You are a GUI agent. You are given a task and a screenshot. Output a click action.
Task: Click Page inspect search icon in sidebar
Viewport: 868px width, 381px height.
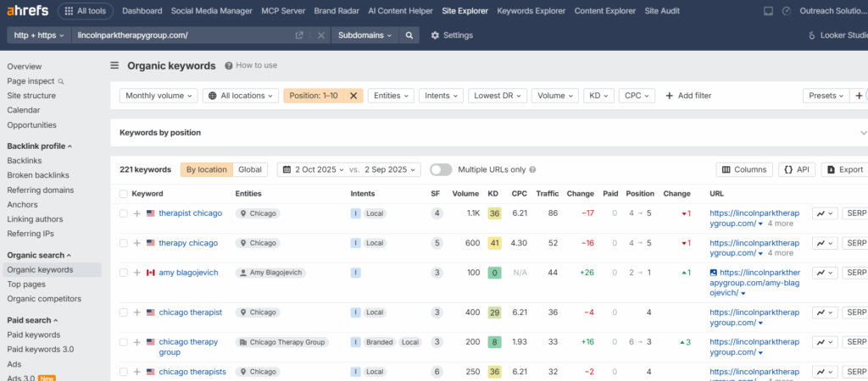[61, 81]
